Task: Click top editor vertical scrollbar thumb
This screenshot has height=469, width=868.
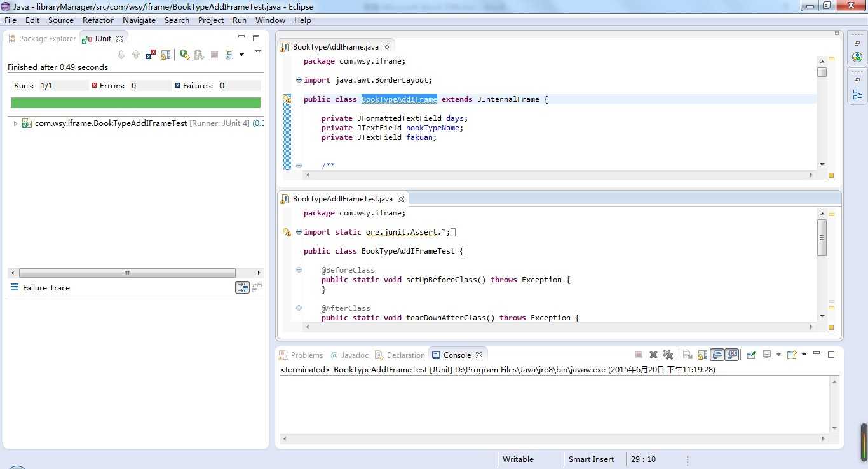Action: point(822,72)
